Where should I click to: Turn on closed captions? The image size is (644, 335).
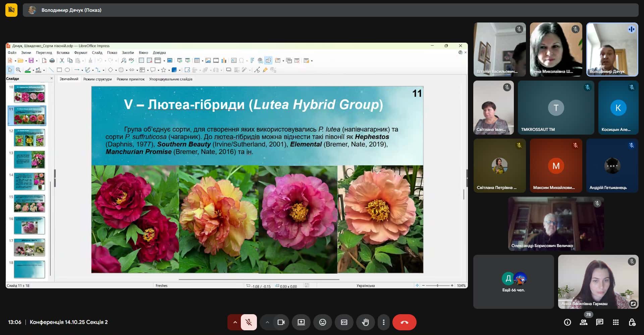(344, 322)
